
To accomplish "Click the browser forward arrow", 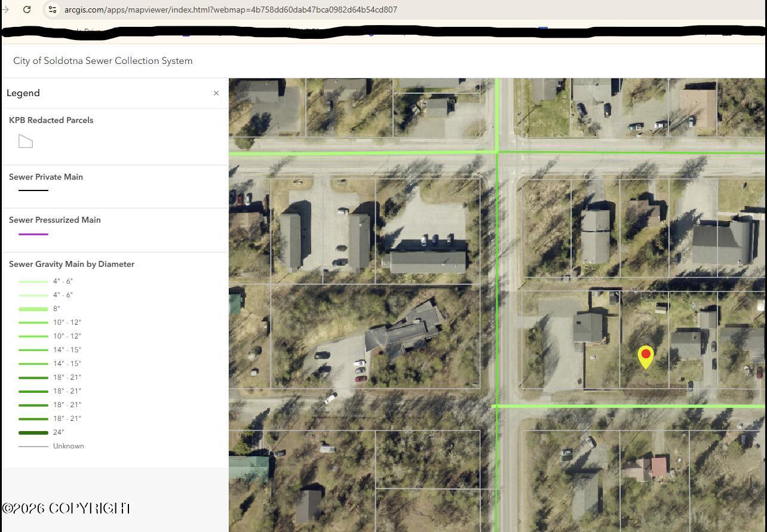I will (5, 10).
